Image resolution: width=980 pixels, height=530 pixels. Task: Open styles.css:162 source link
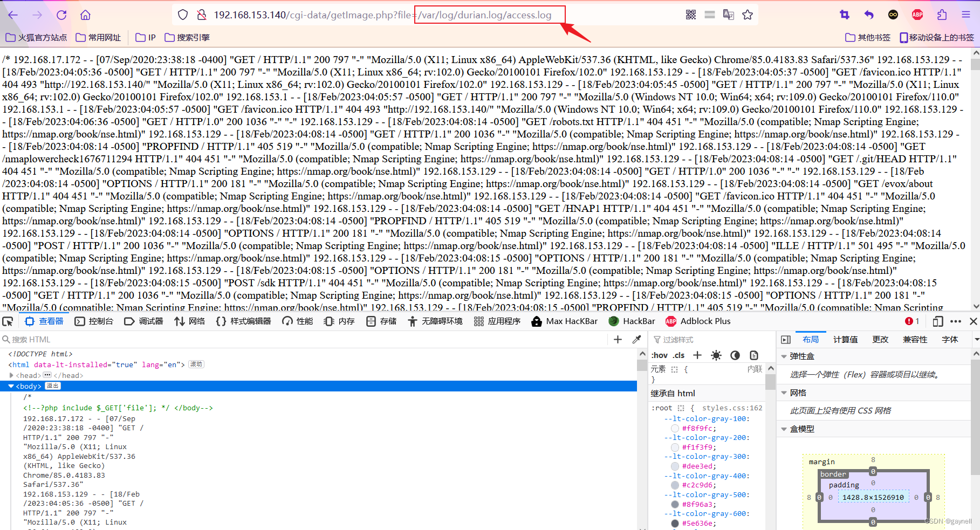pyautogui.click(x=732, y=408)
